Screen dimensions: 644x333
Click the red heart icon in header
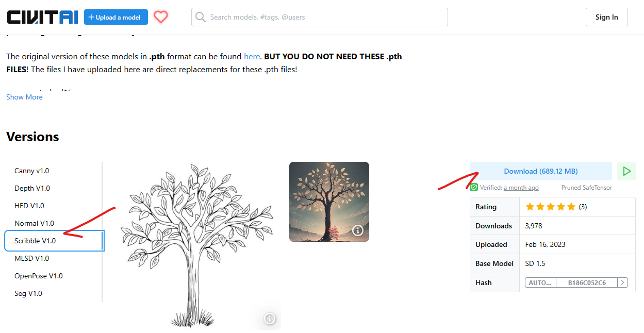tap(161, 17)
